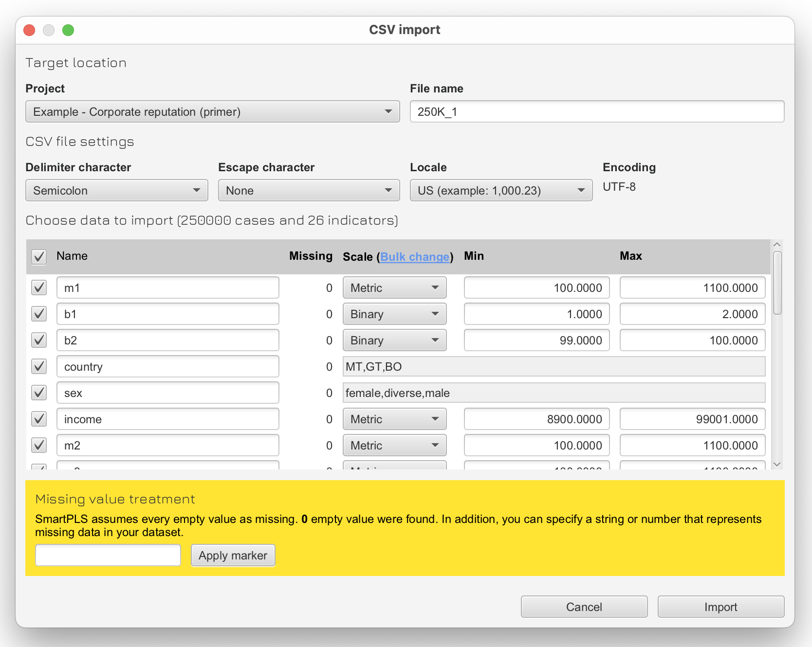Open the scale dropdown for income
This screenshot has width=812, height=647.
pos(394,419)
